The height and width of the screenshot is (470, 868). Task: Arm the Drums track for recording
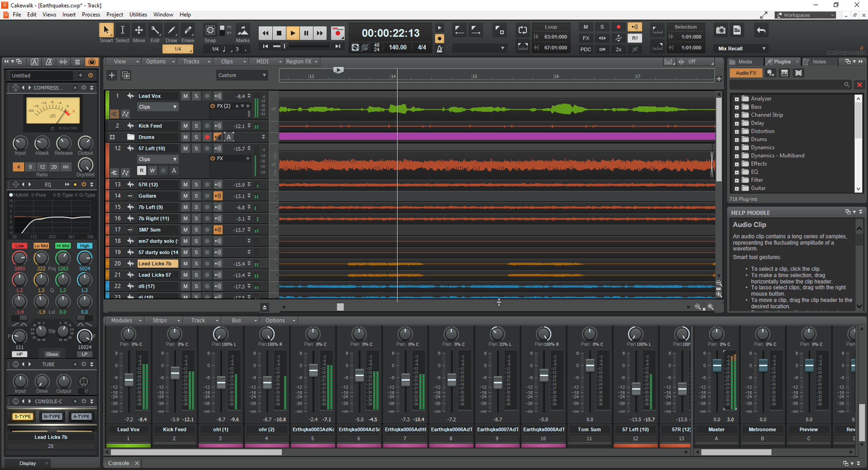pos(207,137)
